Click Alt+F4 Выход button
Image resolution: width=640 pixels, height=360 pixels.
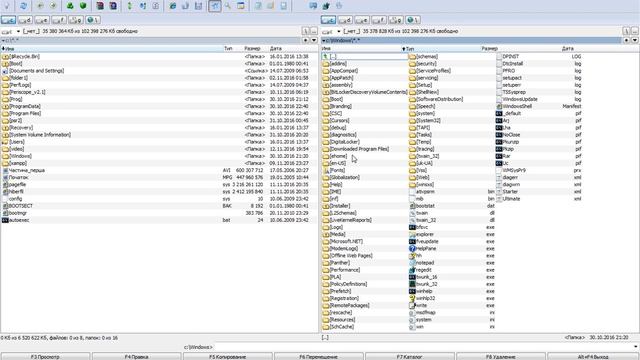(x=593, y=357)
